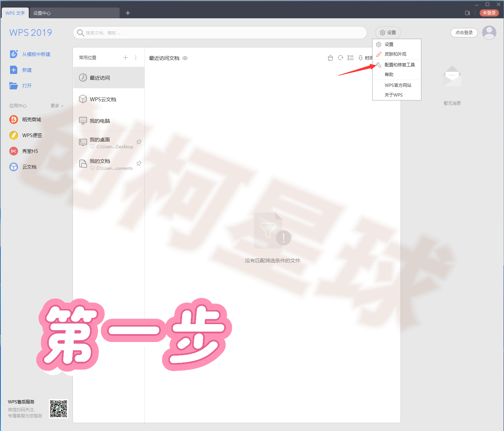Expand 应用中心 via 更多 >
This screenshot has width=504, height=431.
tap(57, 106)
